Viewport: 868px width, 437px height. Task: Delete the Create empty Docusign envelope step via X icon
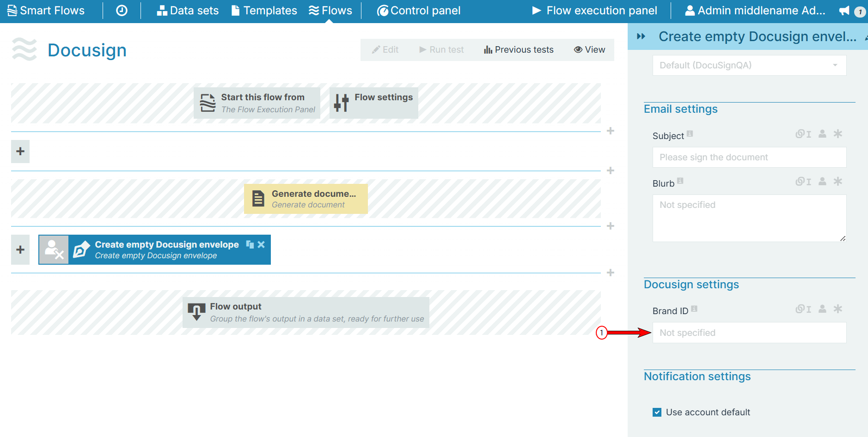click(261, 244)
